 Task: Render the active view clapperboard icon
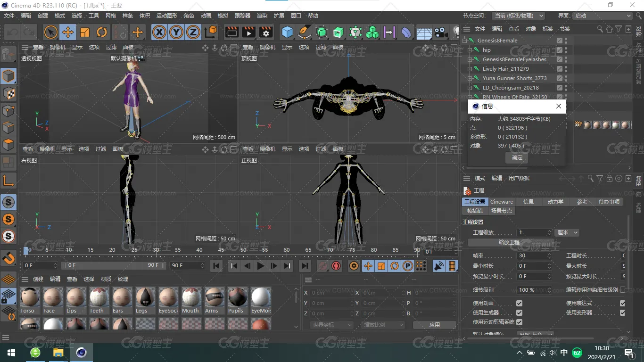(x=231, y=32)
